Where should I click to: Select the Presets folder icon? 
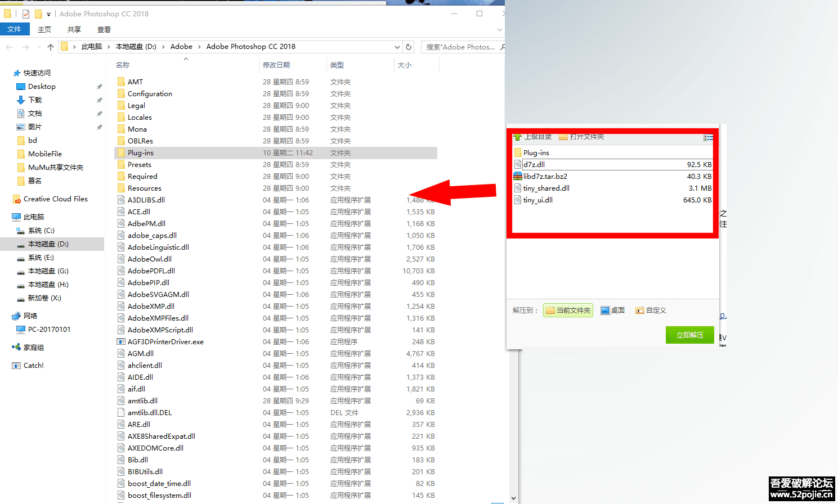(x=121, y=164)
